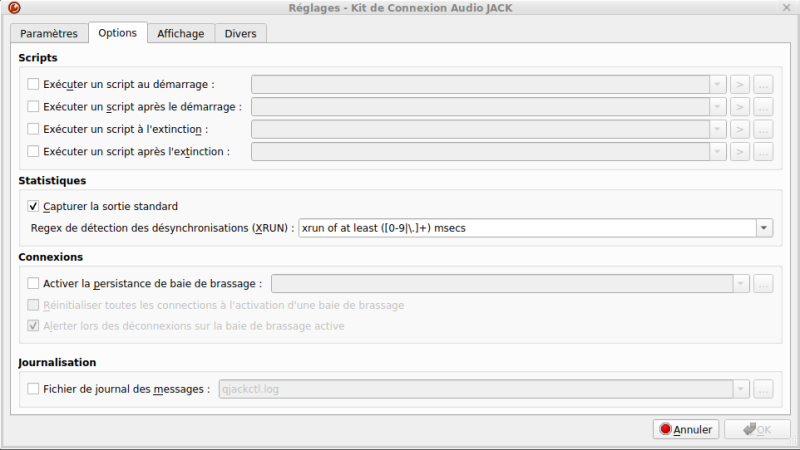Toggle 'Fichier de journal des messages' checkbox

click(x=34, y=389)
